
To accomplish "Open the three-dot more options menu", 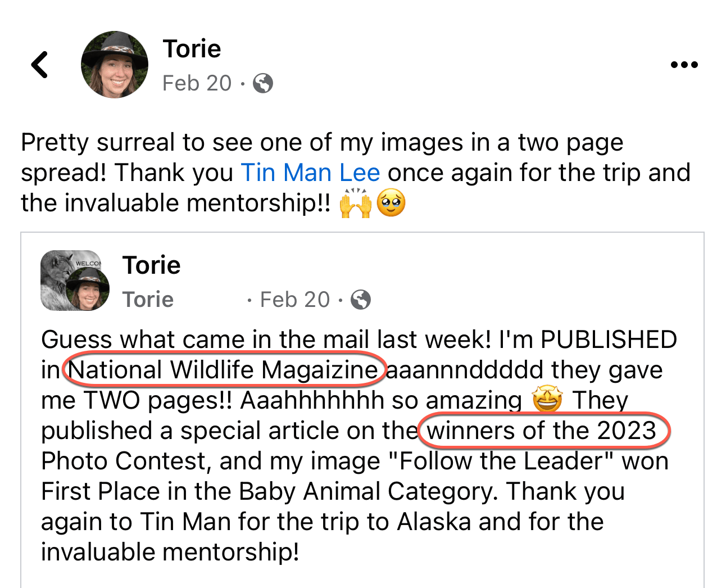I will (684, 65).
